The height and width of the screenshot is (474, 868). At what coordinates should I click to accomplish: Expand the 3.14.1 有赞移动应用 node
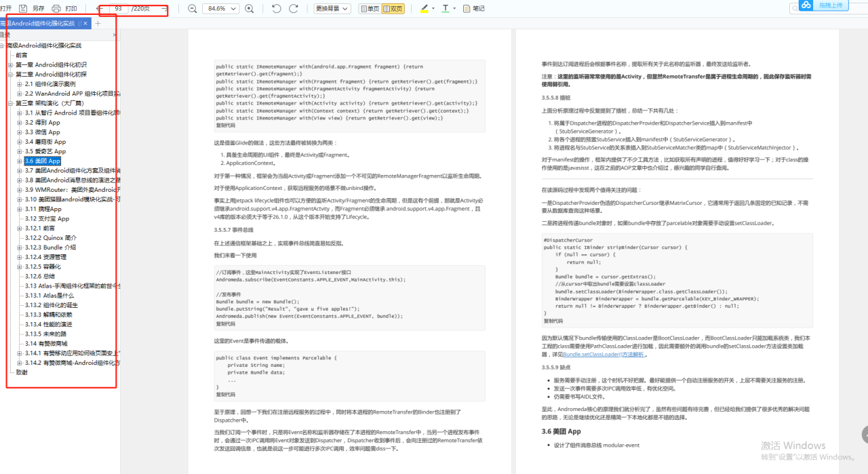point(20,353)
